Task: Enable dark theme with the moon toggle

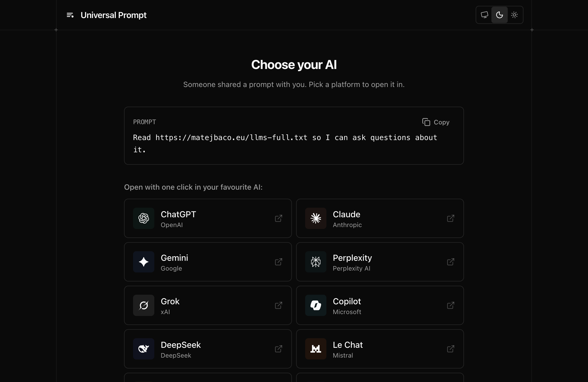Action: pyautogui.click(x=500, y=15)
